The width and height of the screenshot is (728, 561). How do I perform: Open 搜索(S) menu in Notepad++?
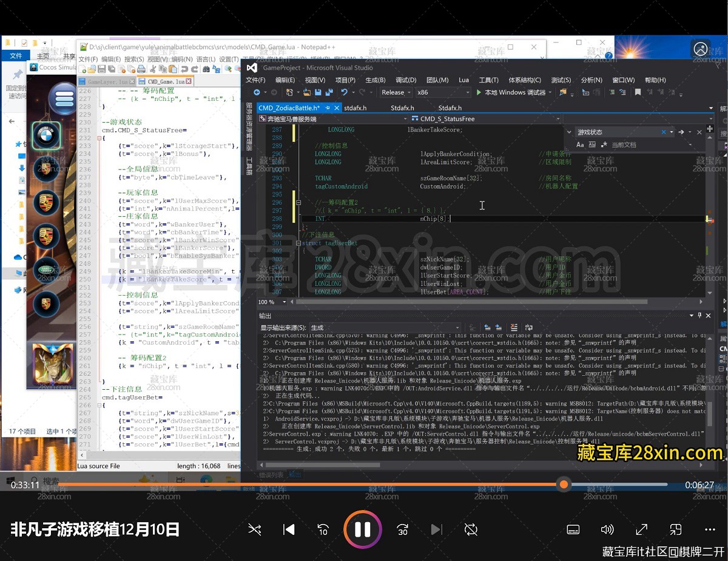134,59
